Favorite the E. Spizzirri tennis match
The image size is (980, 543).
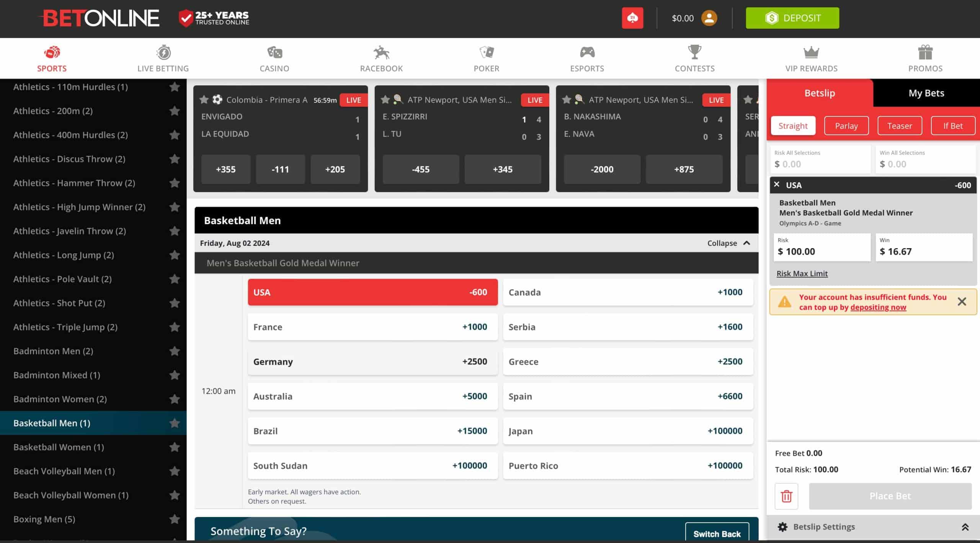pyautogui.click(x=385, y=100)
